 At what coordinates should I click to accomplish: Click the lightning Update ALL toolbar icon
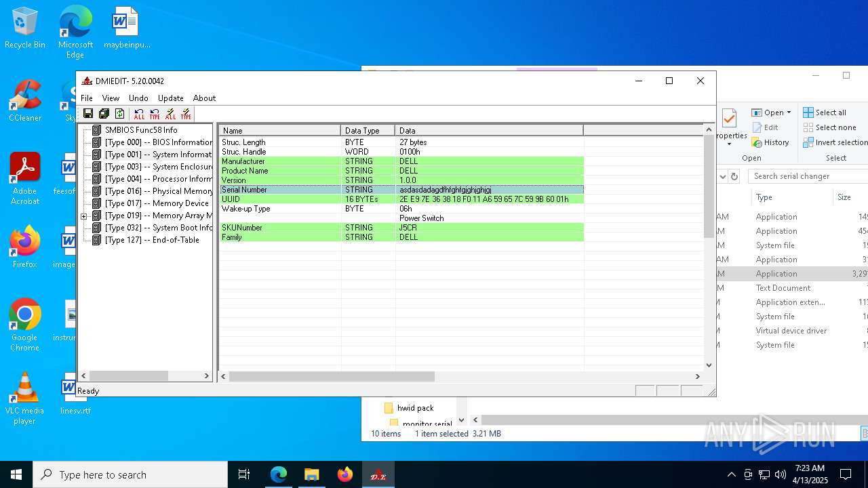pyautogui.click(x=170, y=114)
